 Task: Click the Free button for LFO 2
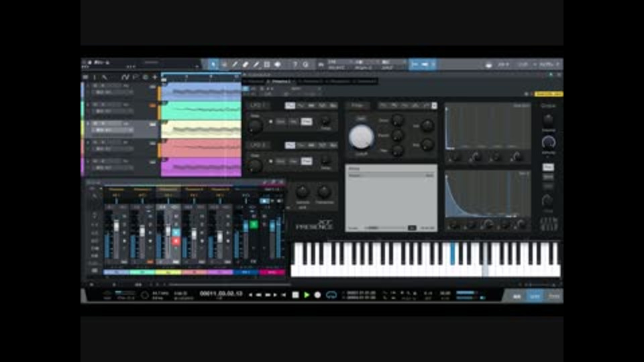coord(307,162)
